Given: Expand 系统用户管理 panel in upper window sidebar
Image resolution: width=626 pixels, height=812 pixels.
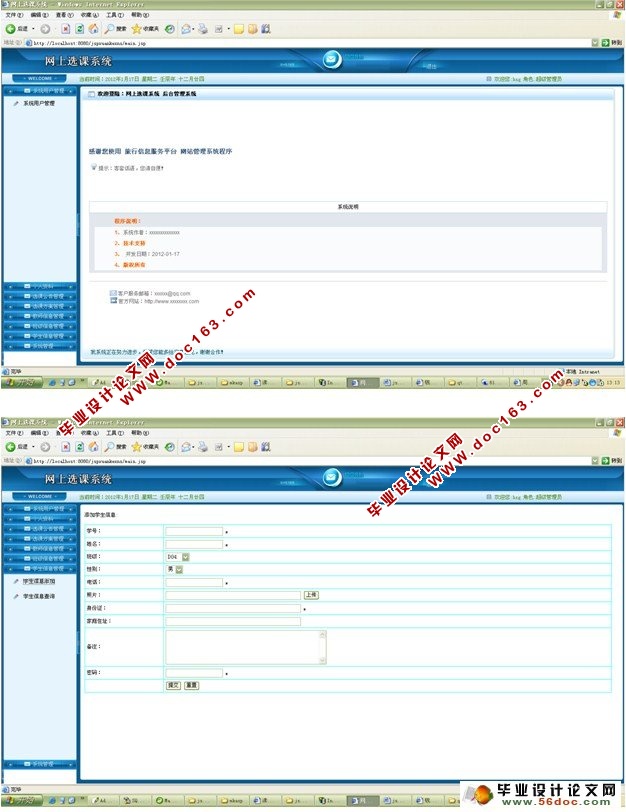Looking at the screenshot, I should (40, 91).
